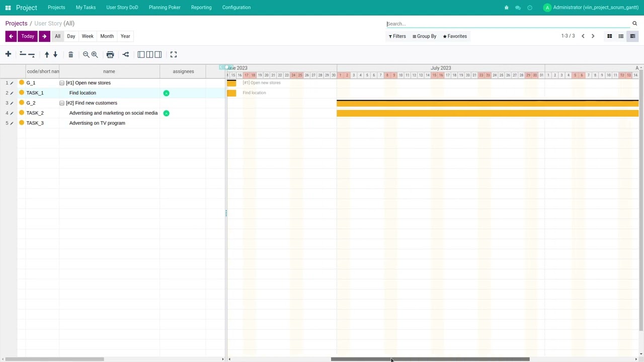Select the Day time scale
This screenshot has width=644, height=362.
(71, 36)
